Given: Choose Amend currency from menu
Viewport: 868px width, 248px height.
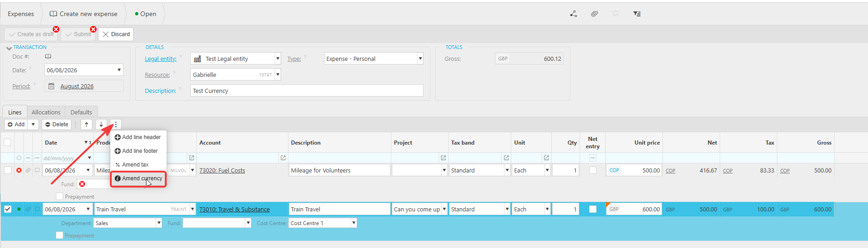Looking at the screenshot, I should tap(138, 178).
